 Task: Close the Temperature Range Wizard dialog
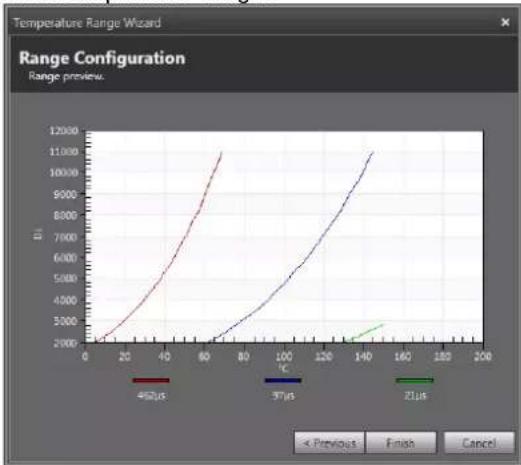(505, 22)
